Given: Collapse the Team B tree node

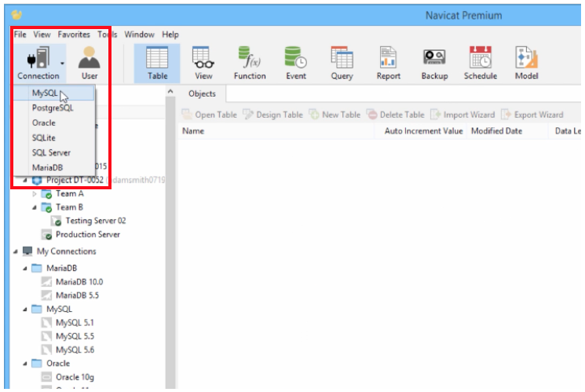Looking at the screenshot, I should (35, 207).
